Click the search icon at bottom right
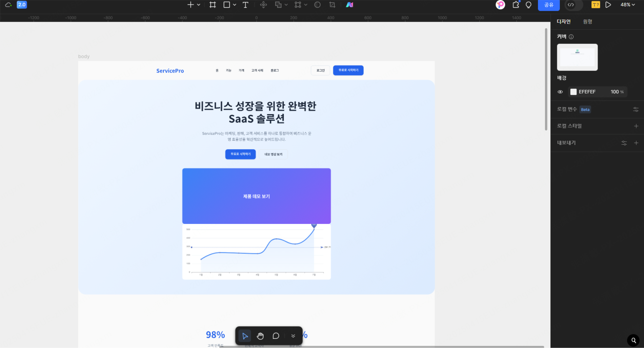Viewport: 644px width, 348px height. (x=634, y=340)
